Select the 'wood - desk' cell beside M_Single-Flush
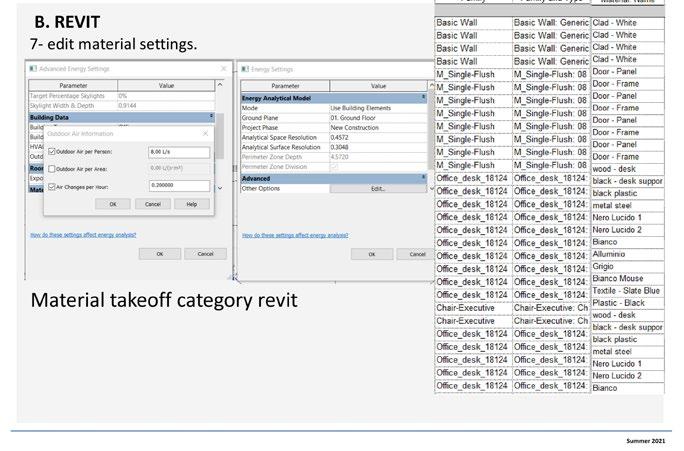 point(627,169)
